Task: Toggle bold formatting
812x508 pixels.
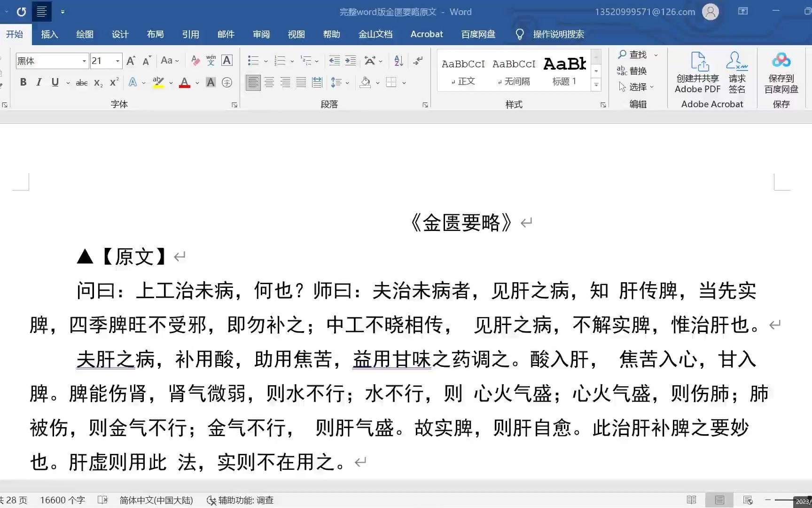Action: tap(23, 82)
